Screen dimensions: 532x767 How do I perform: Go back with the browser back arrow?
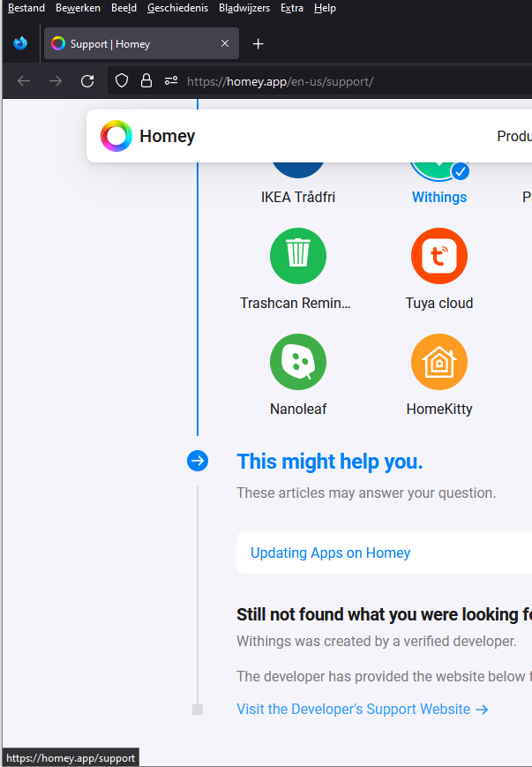pyautogui.click(x=24, y=81)
